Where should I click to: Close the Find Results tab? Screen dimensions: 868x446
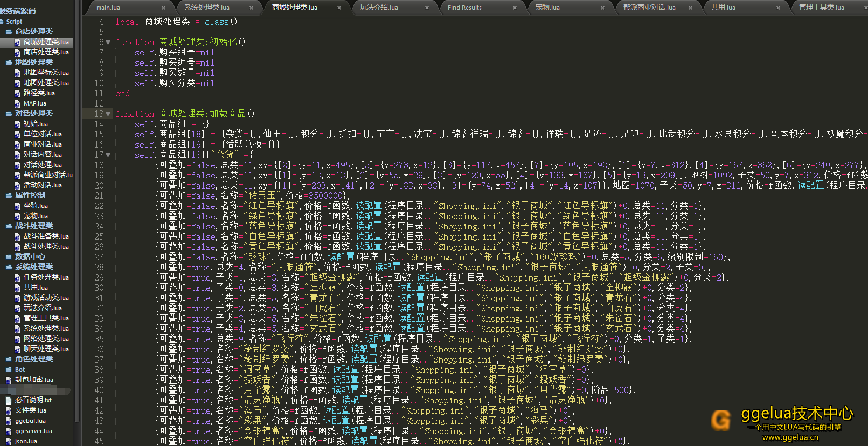[515, 8]
